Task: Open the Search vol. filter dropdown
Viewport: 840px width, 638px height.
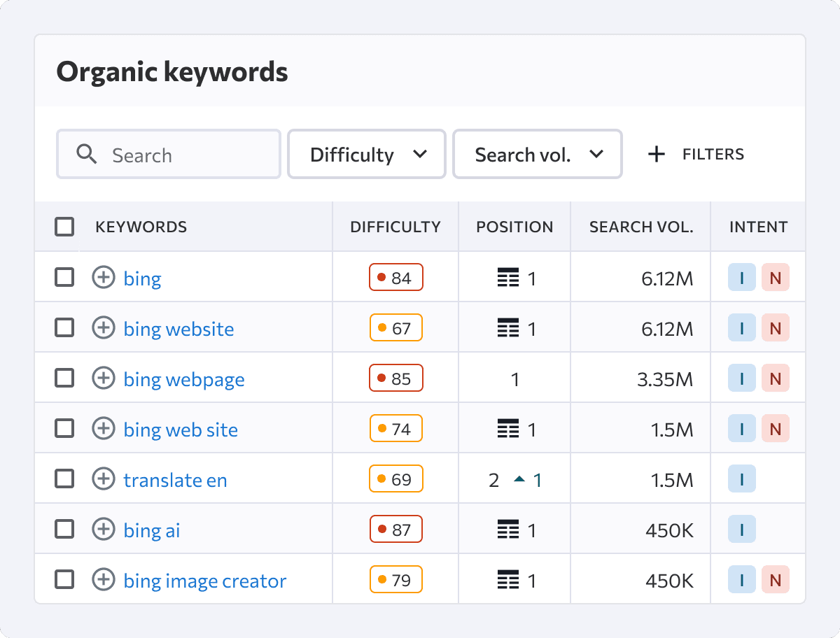Action: point(538,154)
